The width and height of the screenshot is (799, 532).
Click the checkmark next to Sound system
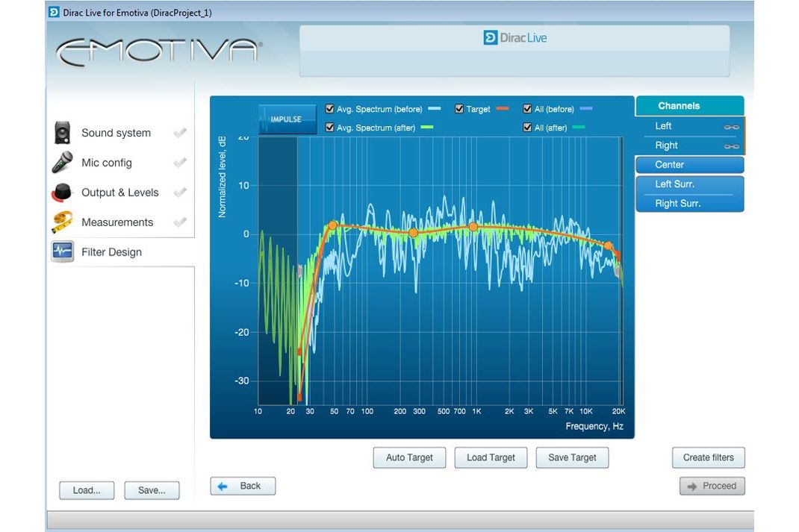[180, 133]
